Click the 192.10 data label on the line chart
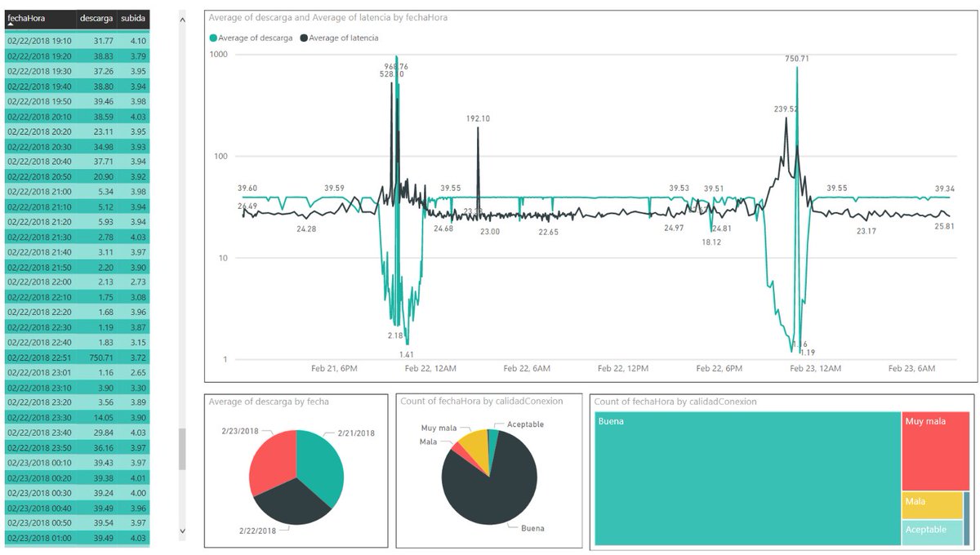Image resolution: width=980 pixels, height=555 pixels. pos(478,119)
